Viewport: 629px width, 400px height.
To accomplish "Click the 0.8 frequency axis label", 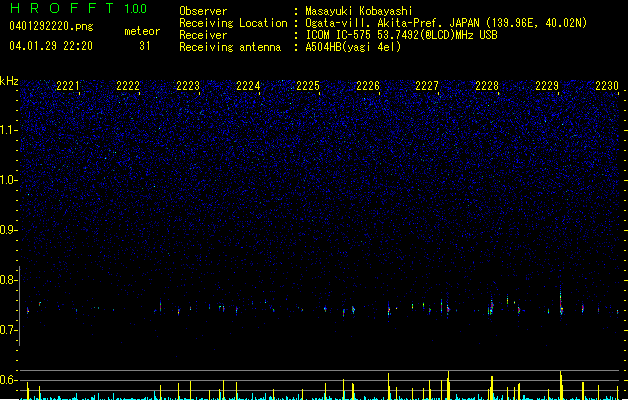I will click(x=9, y=280).
